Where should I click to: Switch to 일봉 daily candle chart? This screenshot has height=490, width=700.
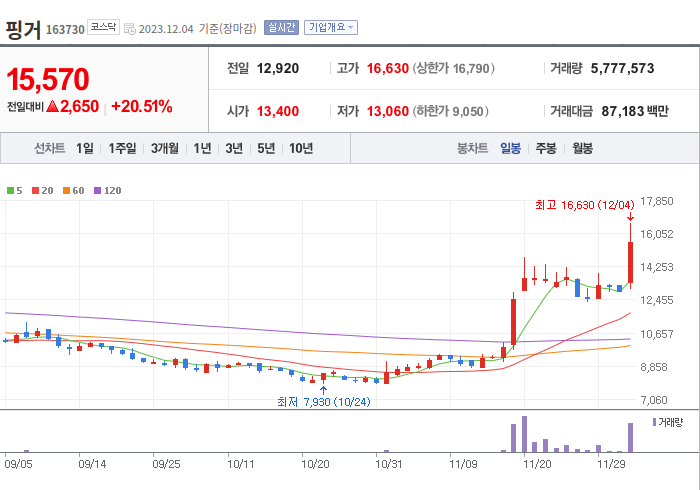click(x=510, y=148)
